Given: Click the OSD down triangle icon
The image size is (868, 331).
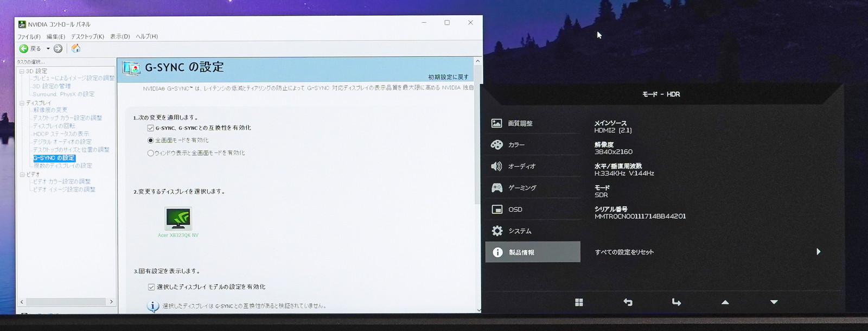Looking at the screenshot, I should point(774,302).
